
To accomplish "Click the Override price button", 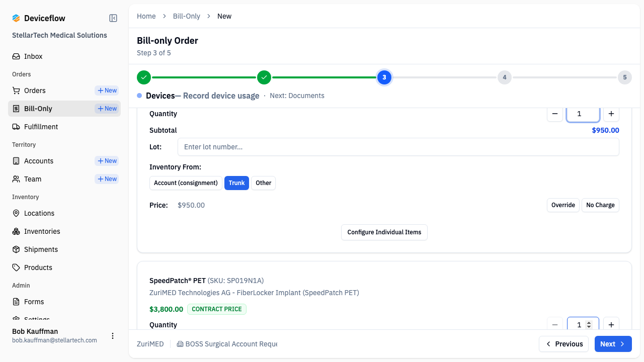I will 563,205.
